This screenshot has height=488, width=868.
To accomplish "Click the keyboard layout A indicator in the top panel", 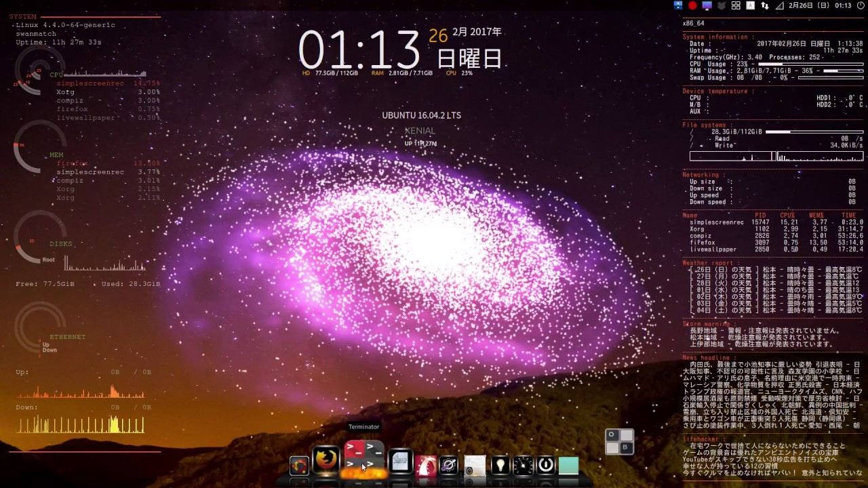I will [x=750, y=6].
